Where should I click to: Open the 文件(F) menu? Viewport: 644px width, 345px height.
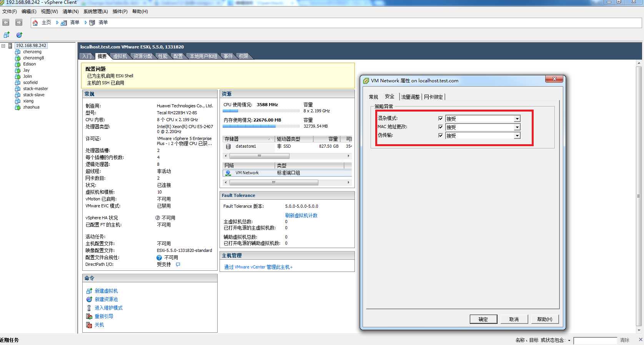point(10,12)
